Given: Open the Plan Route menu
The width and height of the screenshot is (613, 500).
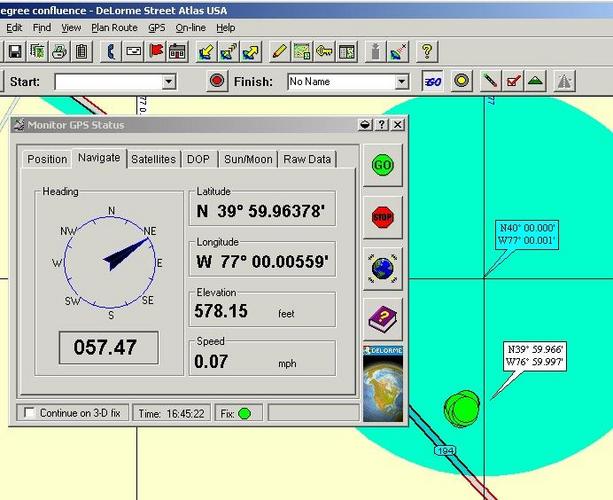Looking at the screenshot, I should (114, 28).
